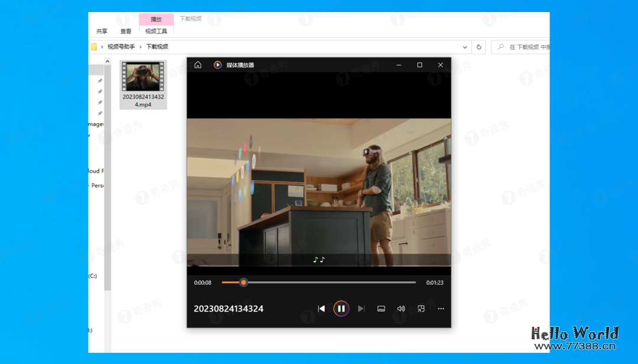Switch to mini player view
The image size is (638, 364).
point(421,309)
